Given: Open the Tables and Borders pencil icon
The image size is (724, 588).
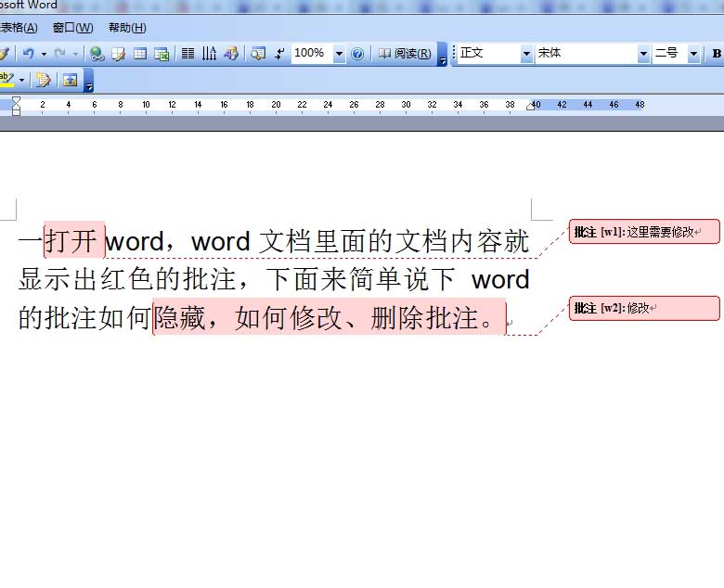Looking at the screenshot, I should pyautogui.click(x=118, y=54).
